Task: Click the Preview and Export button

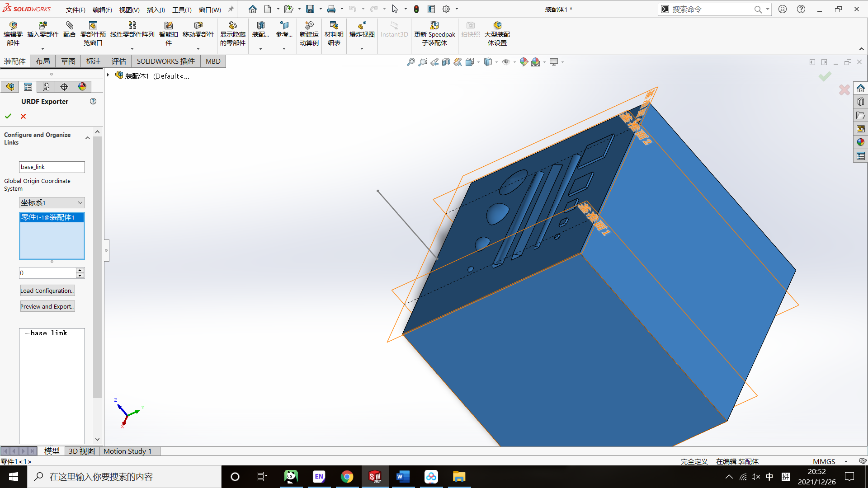Action: click(47, 306)
